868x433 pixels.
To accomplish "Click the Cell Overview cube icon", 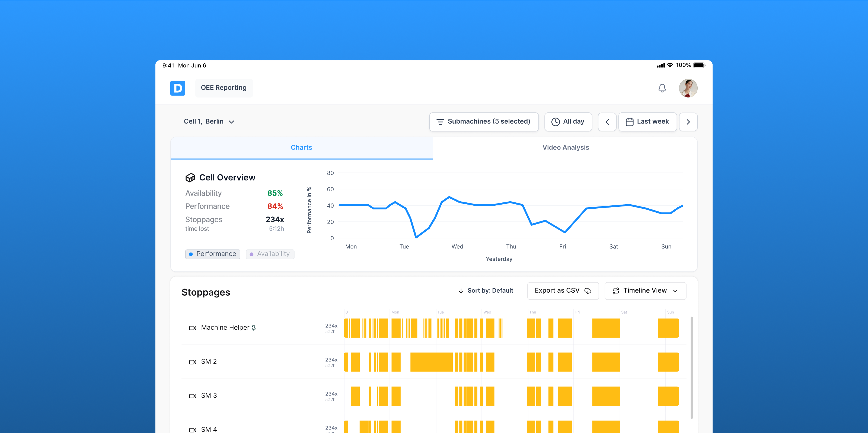I will click(x=190, y=177).
